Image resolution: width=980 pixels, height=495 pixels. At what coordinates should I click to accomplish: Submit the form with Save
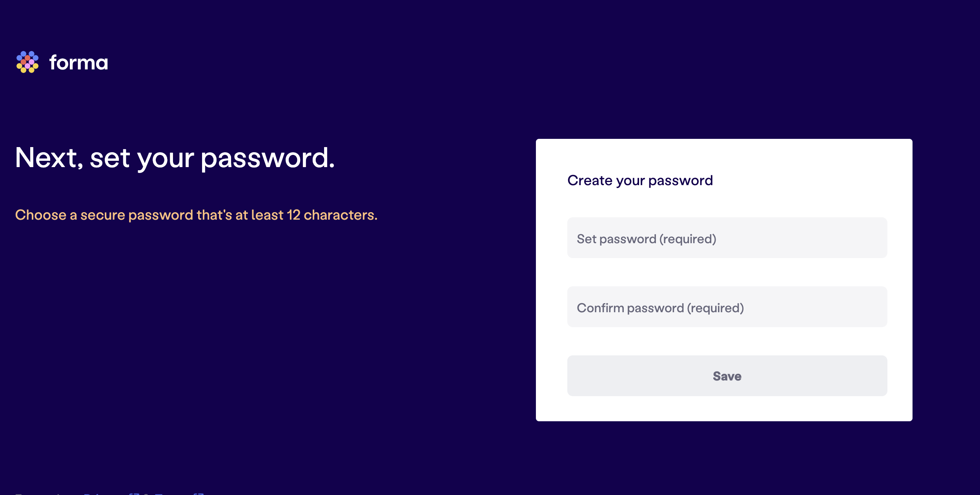click(727, 376)
